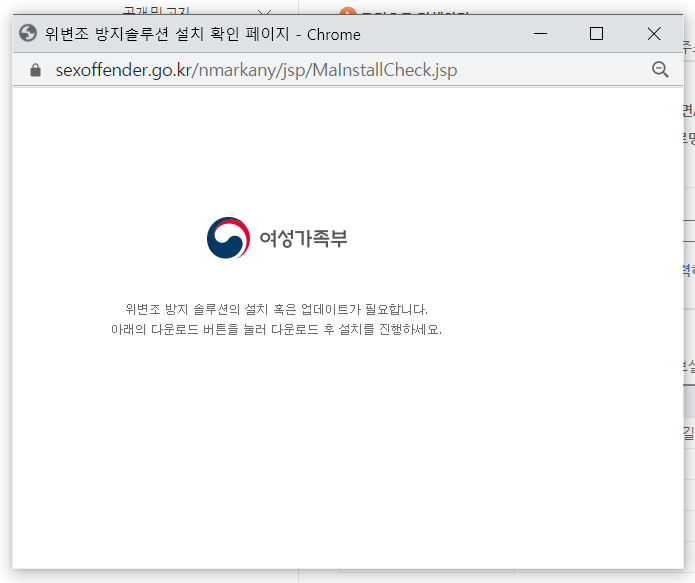Maximize the install check popup window

(x=596, y=34)
